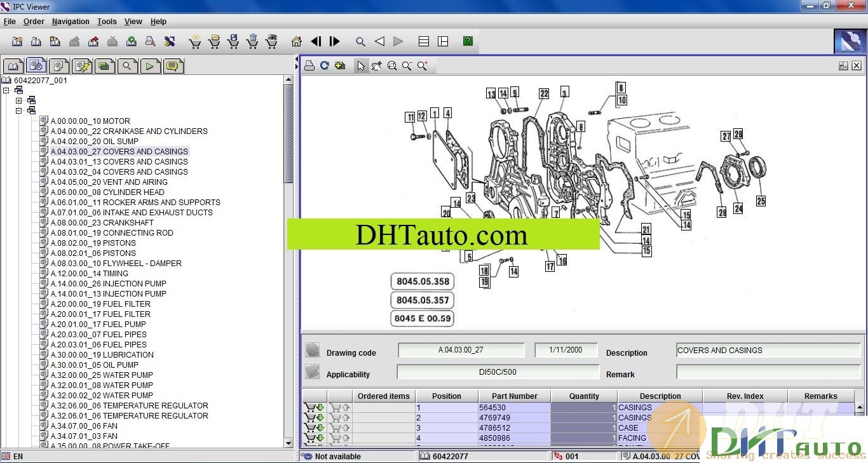The height and width of the screenshot is (463, 868).
Task: Click the Rev. Index column header
Action: click(x=745, y=396)
